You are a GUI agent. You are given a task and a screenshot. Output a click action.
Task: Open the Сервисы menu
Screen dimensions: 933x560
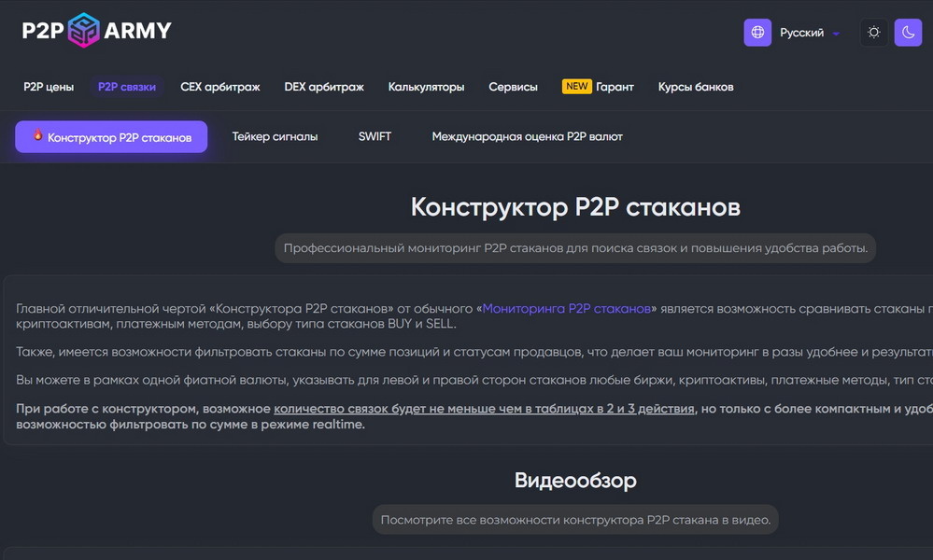(513, 87)
